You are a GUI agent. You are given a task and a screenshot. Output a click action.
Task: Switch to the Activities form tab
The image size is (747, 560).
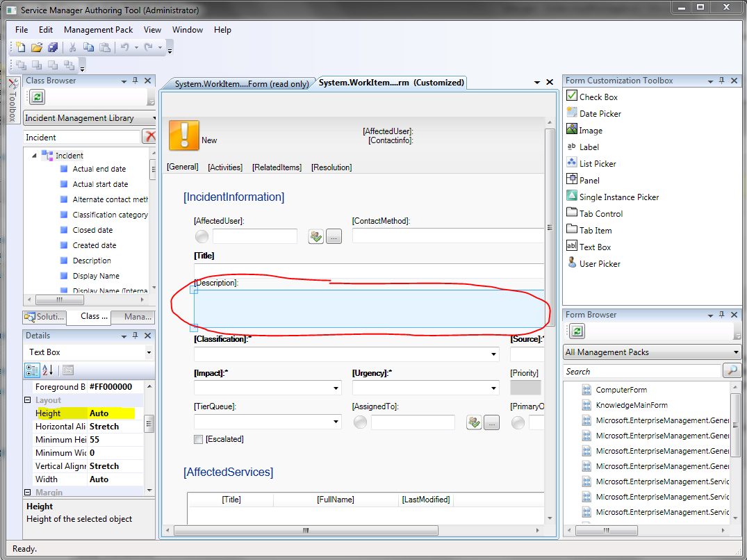225,167
